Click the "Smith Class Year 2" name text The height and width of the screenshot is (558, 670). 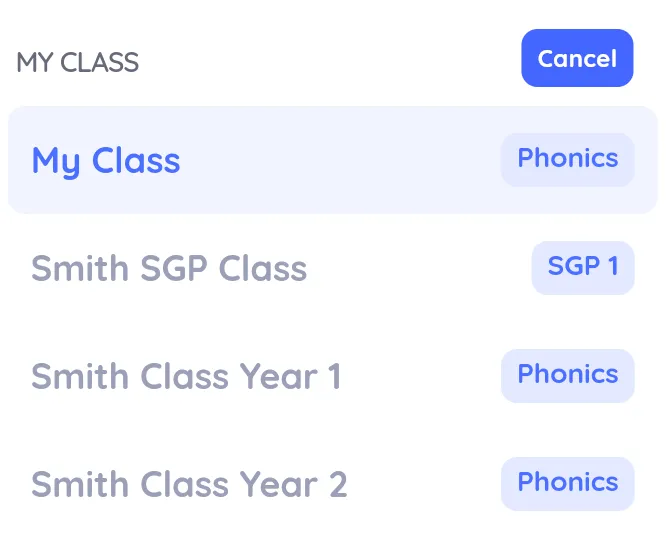coord(189,485)
